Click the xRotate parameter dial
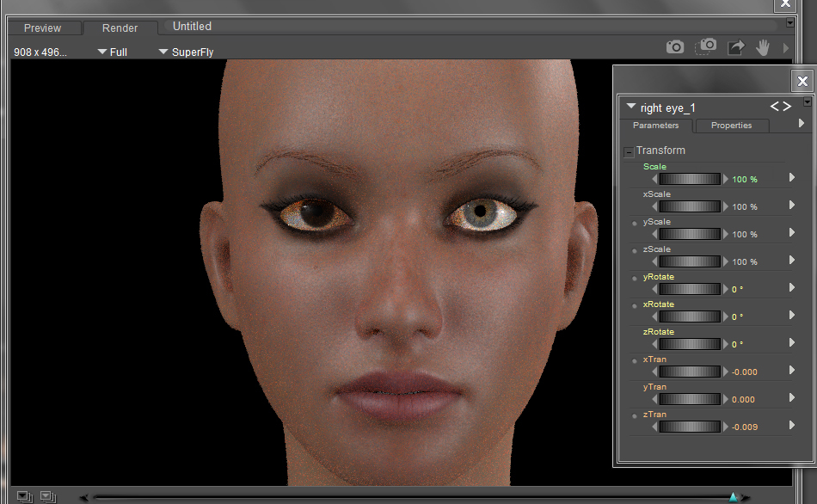This screenshot has height=504, width=817. point(690,317)
